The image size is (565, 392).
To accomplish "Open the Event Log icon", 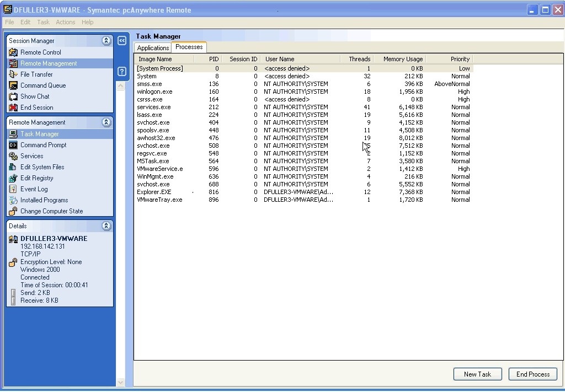I will (13, 189).
